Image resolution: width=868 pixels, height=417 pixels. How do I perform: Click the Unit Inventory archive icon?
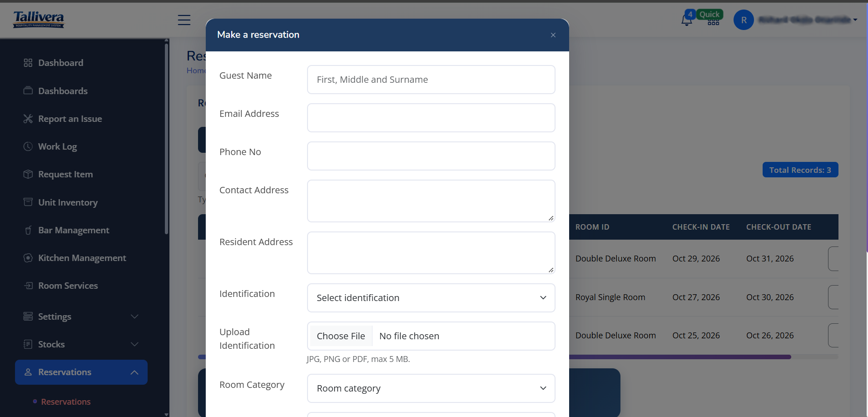[x=28, y=202]
